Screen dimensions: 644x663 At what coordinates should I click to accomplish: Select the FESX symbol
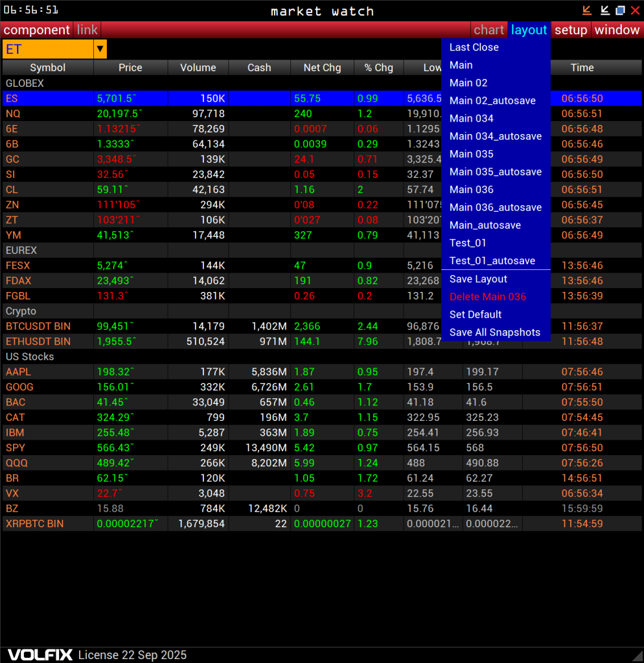coord(17,266)
